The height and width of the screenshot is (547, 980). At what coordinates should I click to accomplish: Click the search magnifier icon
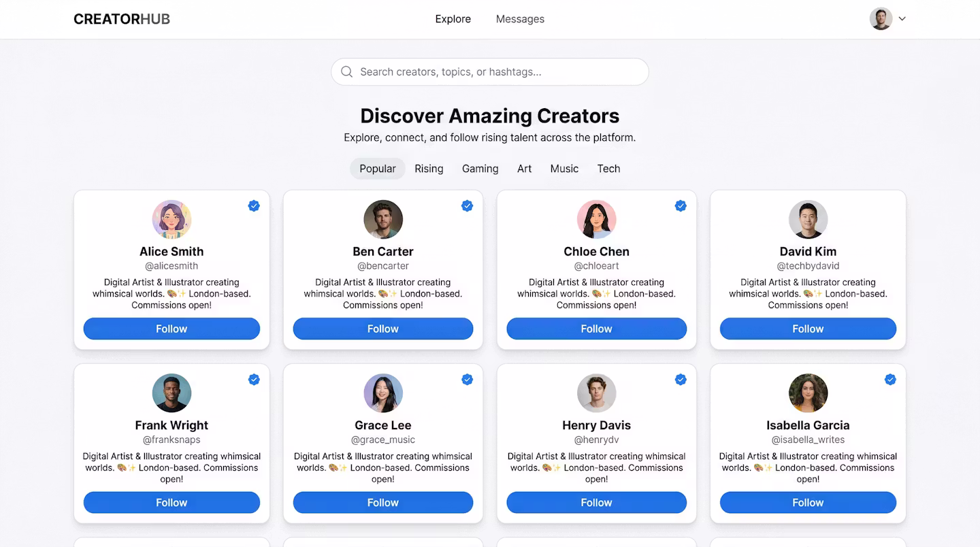(346, 71)
